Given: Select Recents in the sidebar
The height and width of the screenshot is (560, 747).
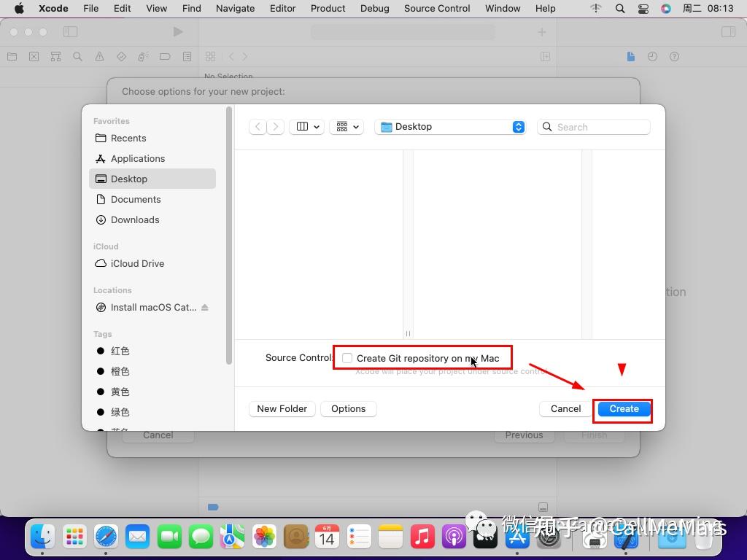Looking at the screenshot, I should point(152,138).
